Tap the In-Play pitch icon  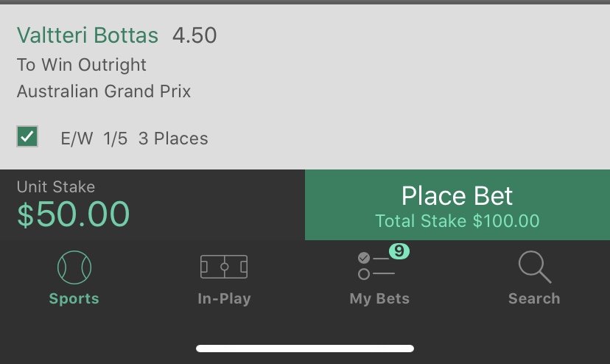tap(224, 267)
